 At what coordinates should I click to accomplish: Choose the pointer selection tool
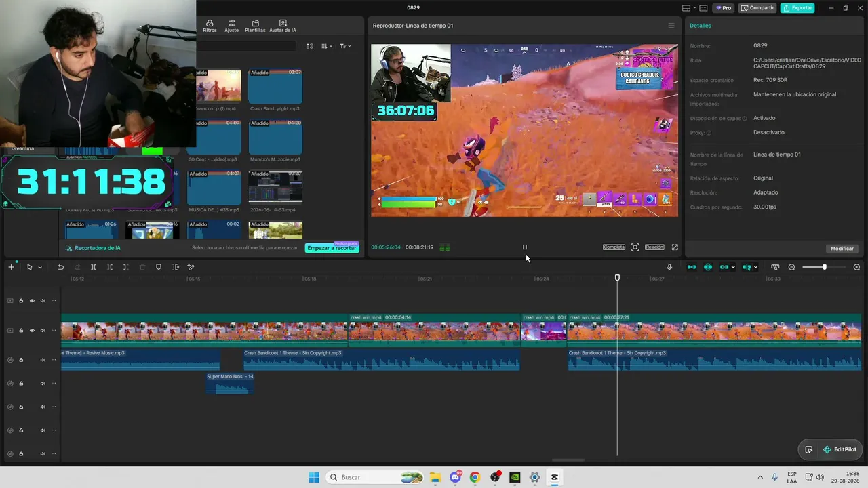coord(29,267)
